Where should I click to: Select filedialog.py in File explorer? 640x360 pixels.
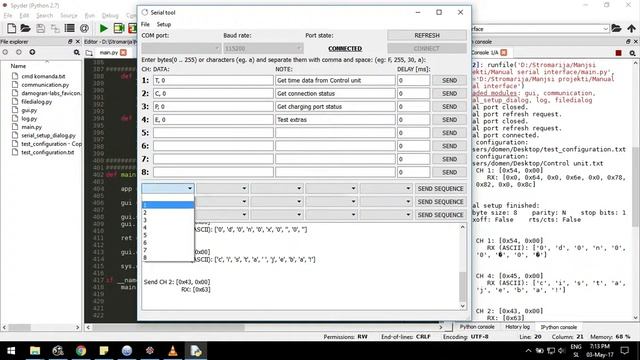tap(36, 102)
